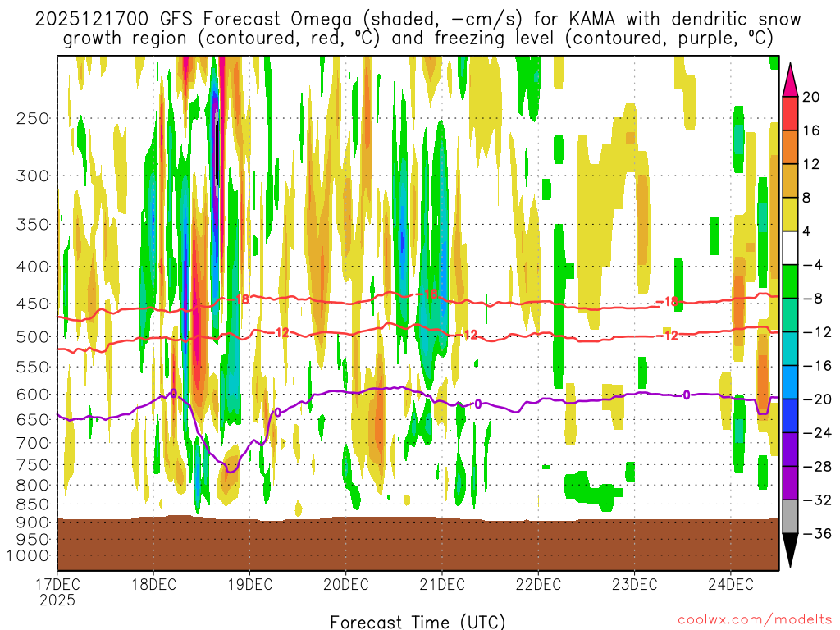Click the 800 pressure level label

[33, 486]
